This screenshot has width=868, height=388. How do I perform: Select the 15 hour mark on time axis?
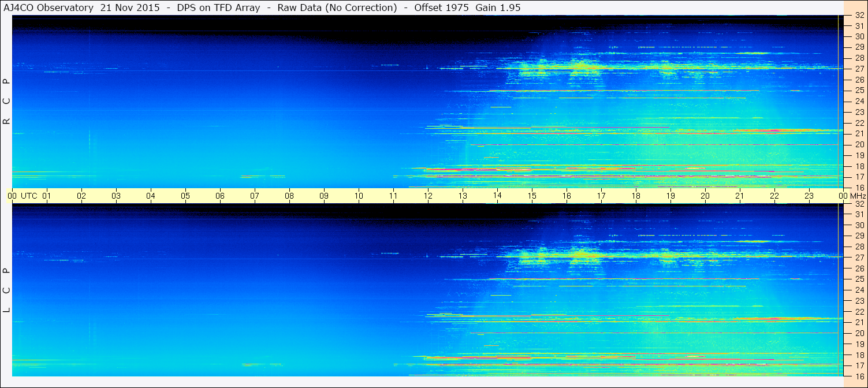[532, 196]
